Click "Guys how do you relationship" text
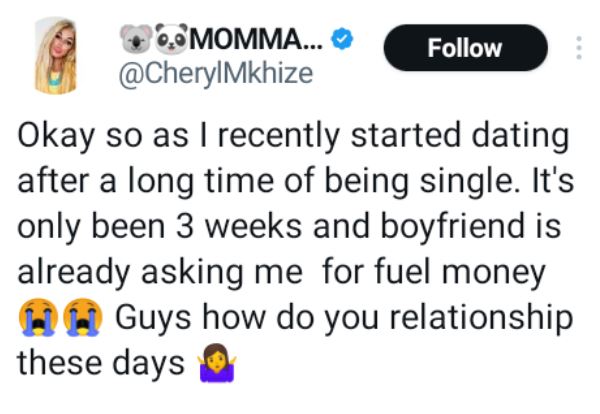This screenshot has width=600, height=414. 344,319
